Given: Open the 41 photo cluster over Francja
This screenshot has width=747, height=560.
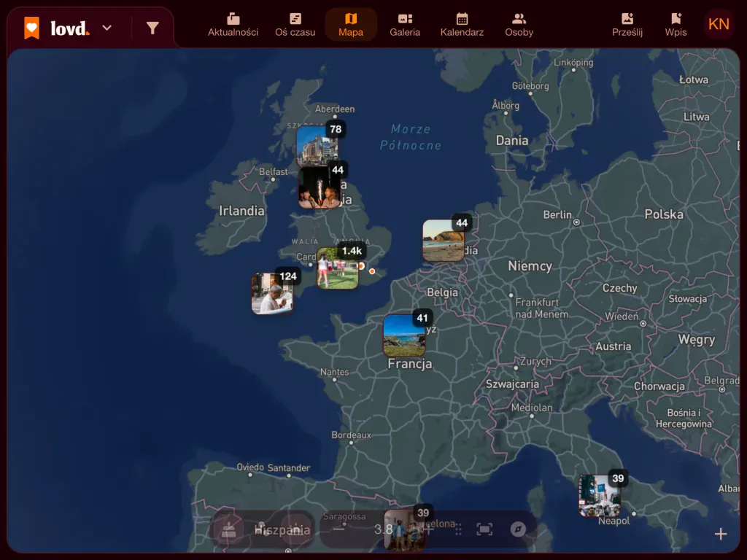Looking at the screenshot, I should [404, 335].
